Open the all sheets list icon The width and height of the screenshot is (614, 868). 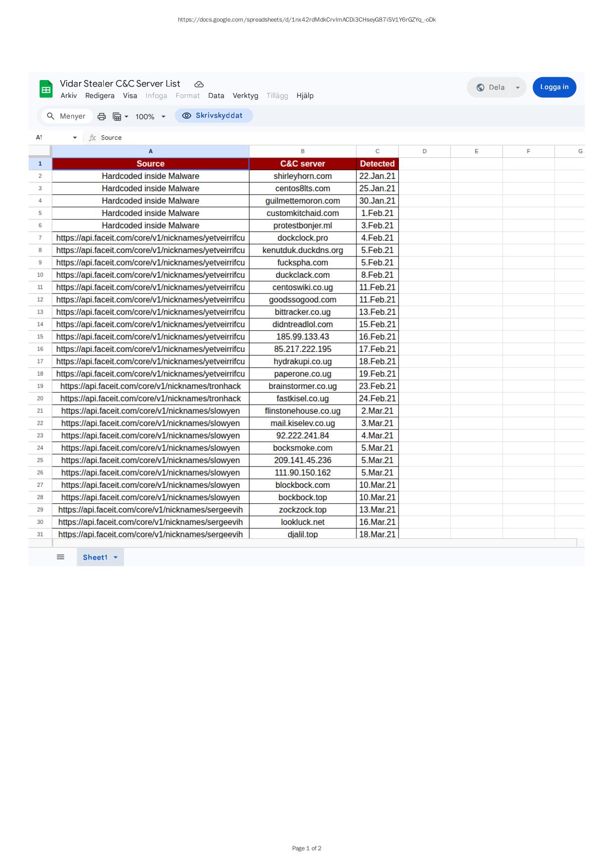click(60, 557)
